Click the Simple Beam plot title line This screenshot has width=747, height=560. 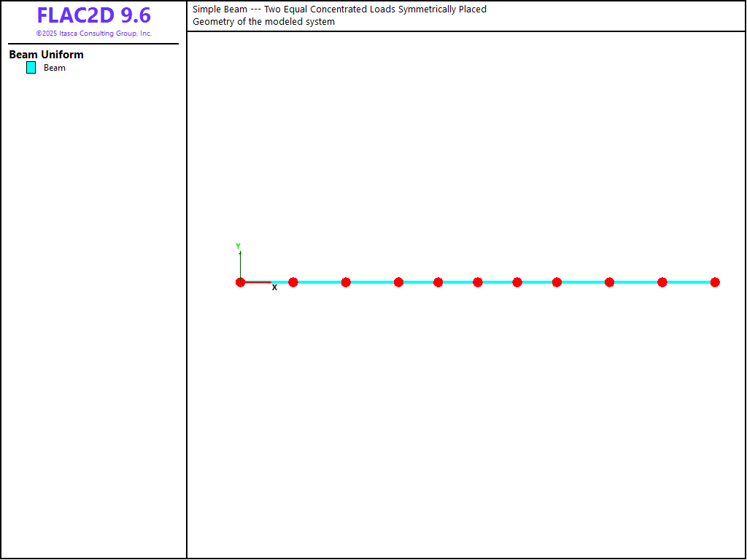pyautogui.click(x=339, y=9)
